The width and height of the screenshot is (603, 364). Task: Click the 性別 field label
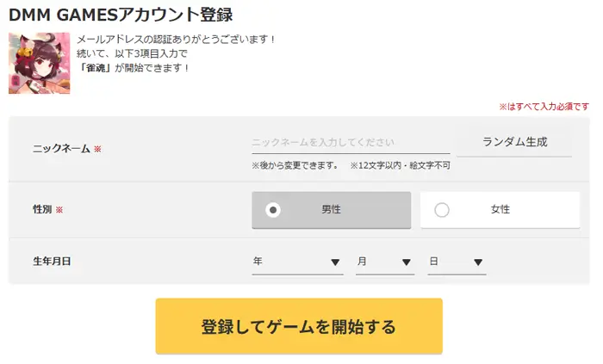pos(42,209)
